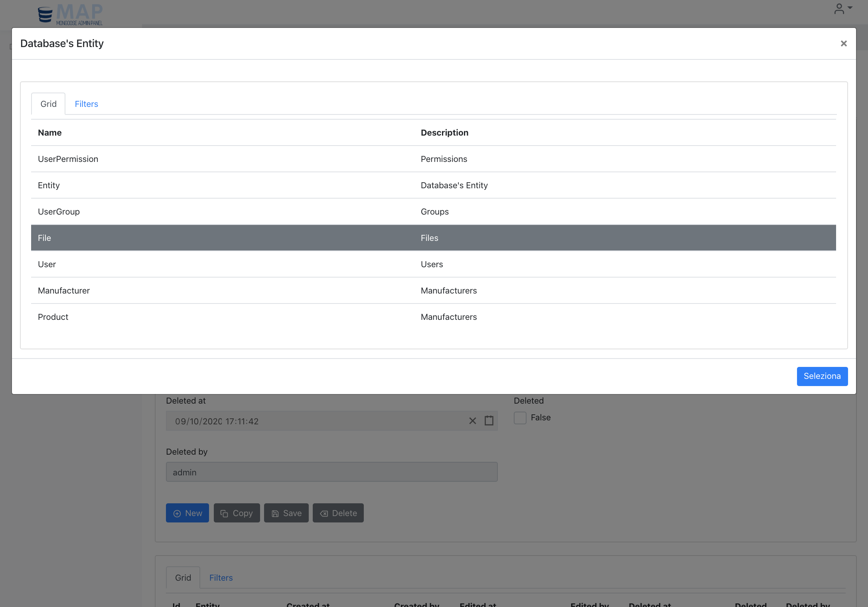Click the Save button
Viewport: 868px width, 607px height.
(x=286, y=513)
